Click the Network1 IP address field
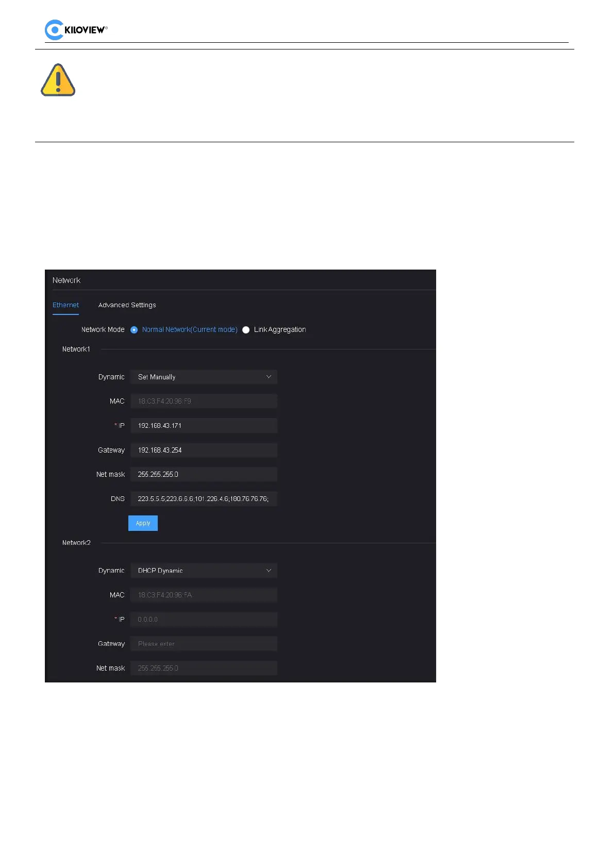Screen dimensions: 614x868 204,426
